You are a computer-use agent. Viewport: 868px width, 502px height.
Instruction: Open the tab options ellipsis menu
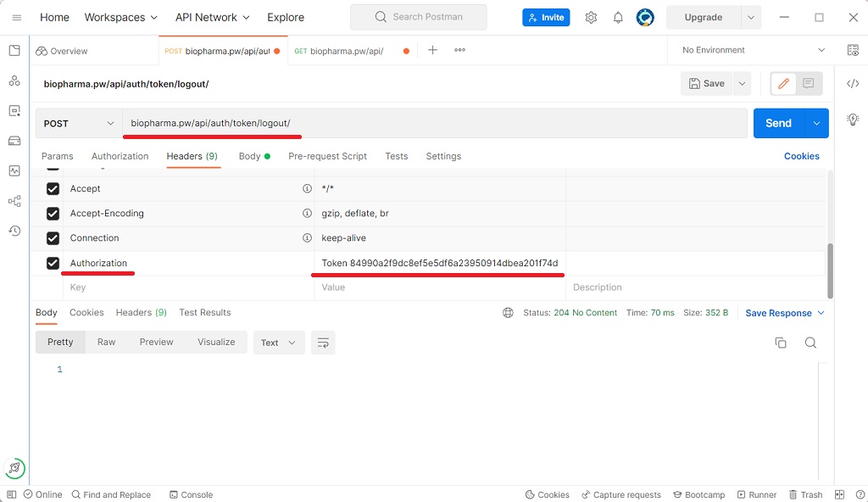pyautogui.click(x=459, y=50)
